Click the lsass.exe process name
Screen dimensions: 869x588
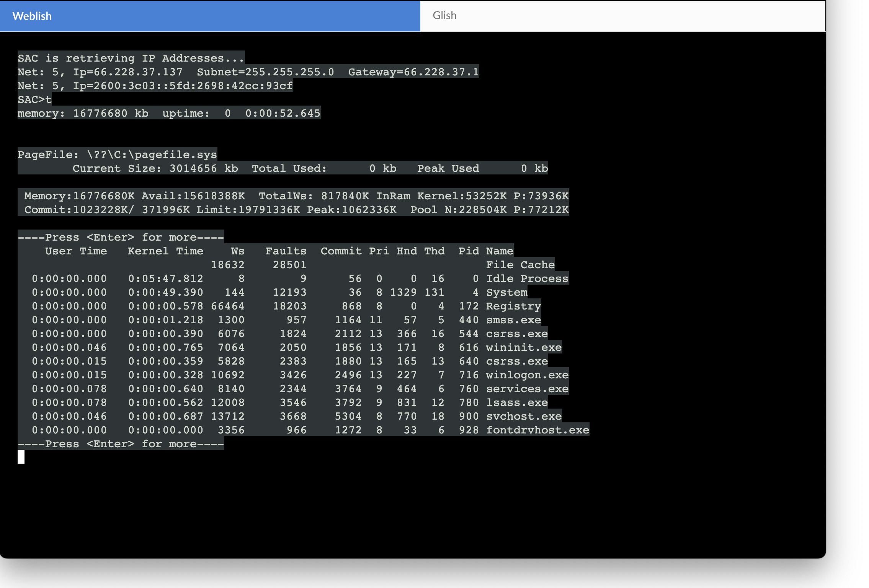[517, 403]
